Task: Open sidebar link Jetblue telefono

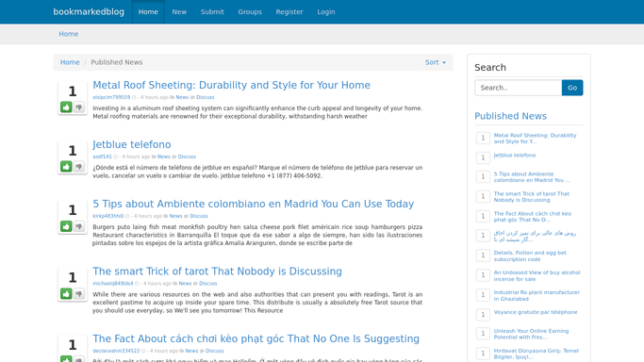Action: click(515, 156)
